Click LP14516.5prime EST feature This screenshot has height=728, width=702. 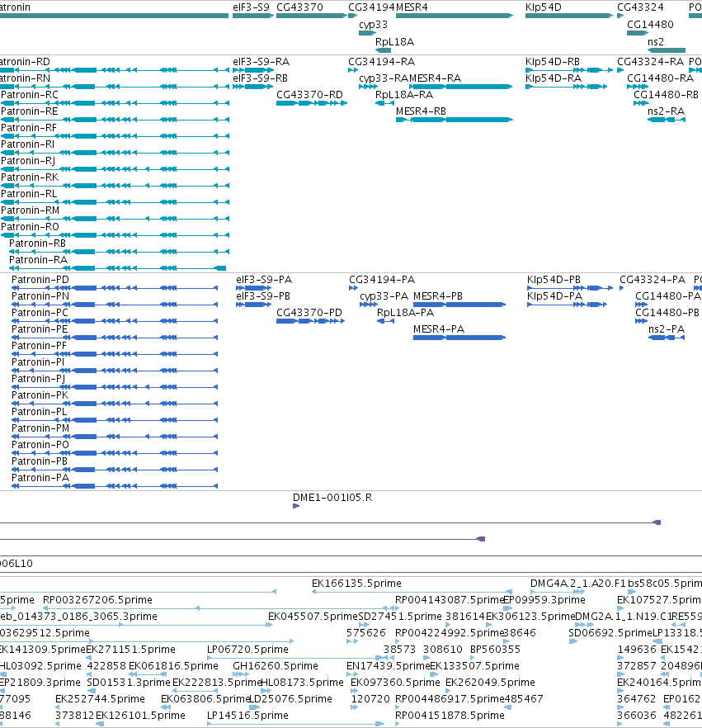[x=295, y=724]
